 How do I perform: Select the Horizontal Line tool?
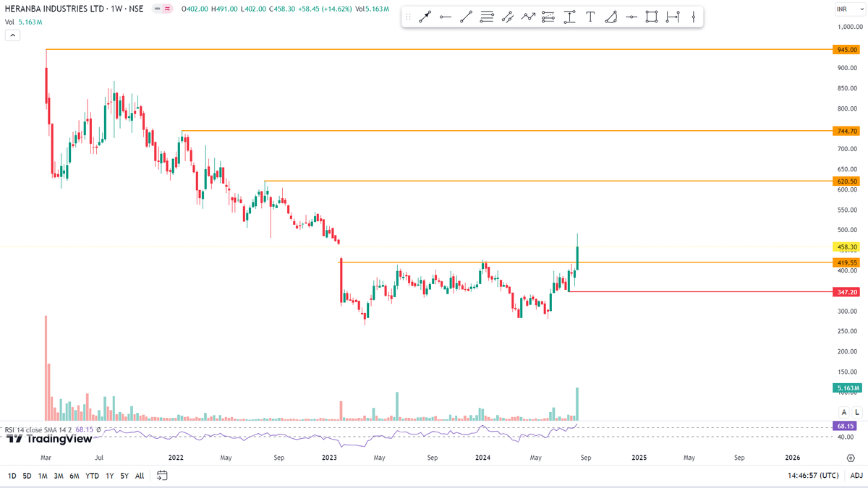pyautogui.click(x=631, y=17)
